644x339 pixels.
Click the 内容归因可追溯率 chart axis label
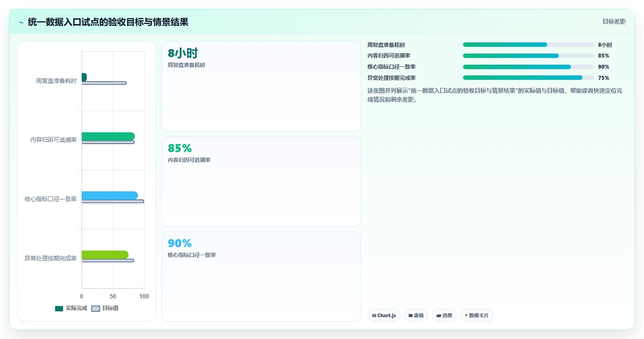click(54, 140)
